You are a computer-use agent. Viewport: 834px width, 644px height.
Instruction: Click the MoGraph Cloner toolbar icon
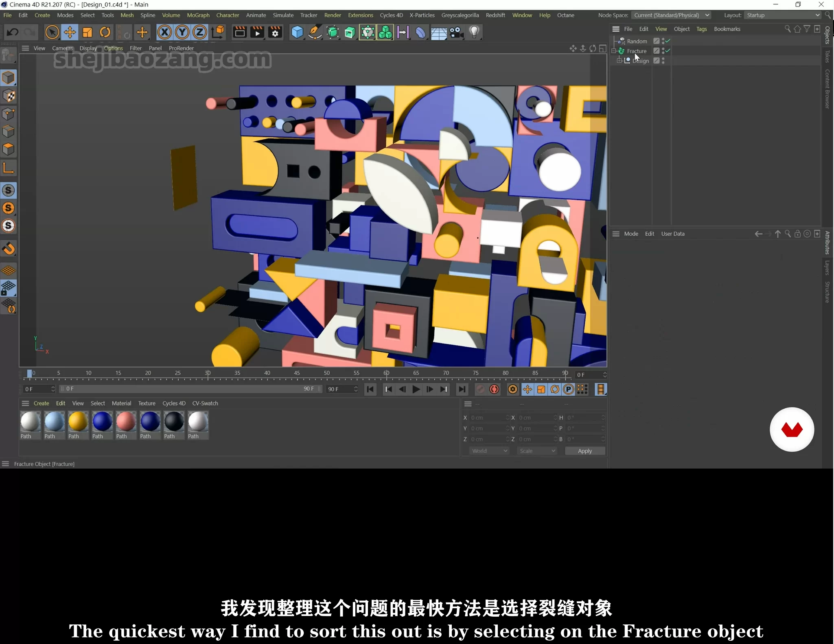coord(385,32)
